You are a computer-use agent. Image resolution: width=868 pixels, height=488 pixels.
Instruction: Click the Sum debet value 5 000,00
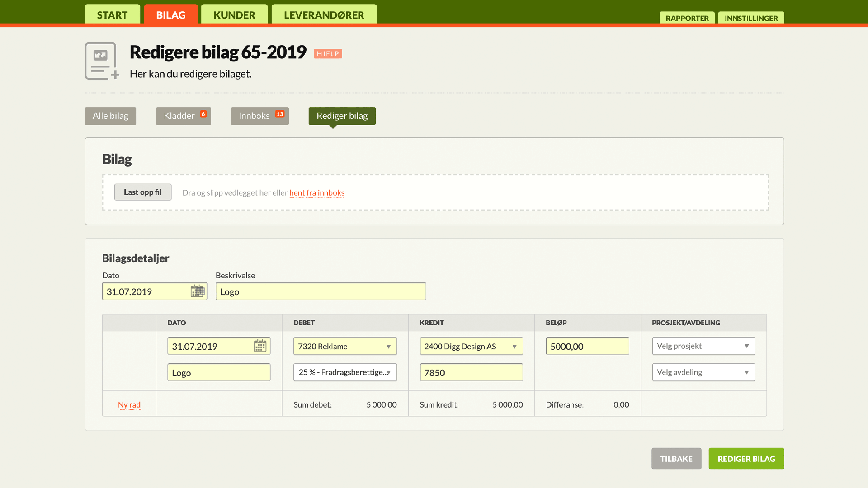click(382, 404)
